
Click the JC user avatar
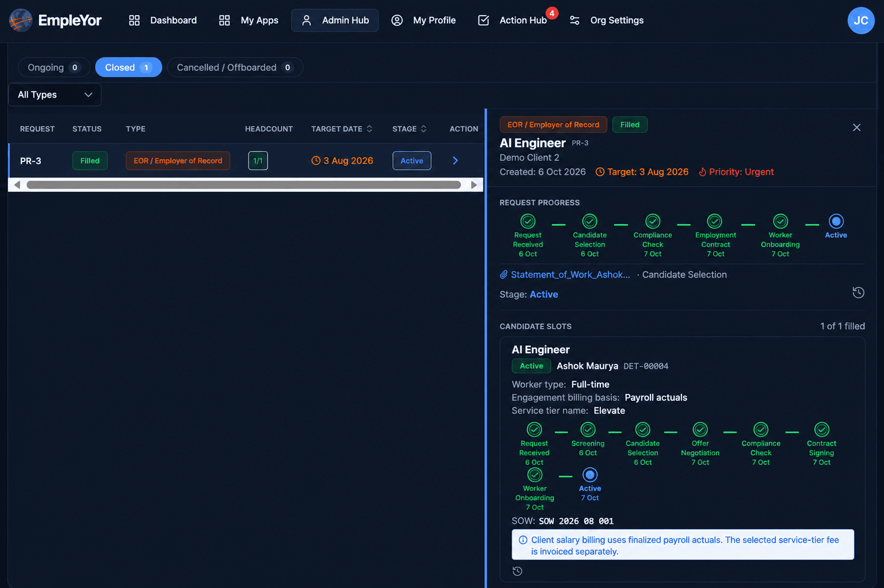(x=861, y=21)
